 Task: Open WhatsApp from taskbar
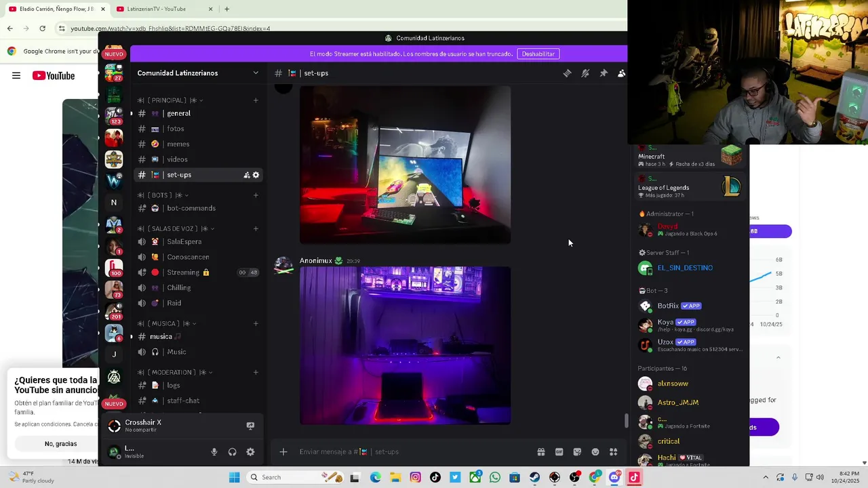495,477
